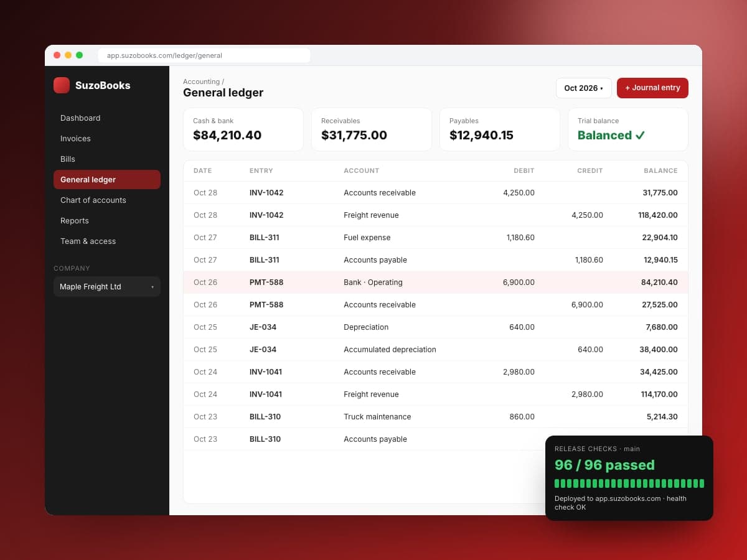Screen dimensions: 747x560
Task: Click the 5,214.30 balance value
Action: point(662,417)
